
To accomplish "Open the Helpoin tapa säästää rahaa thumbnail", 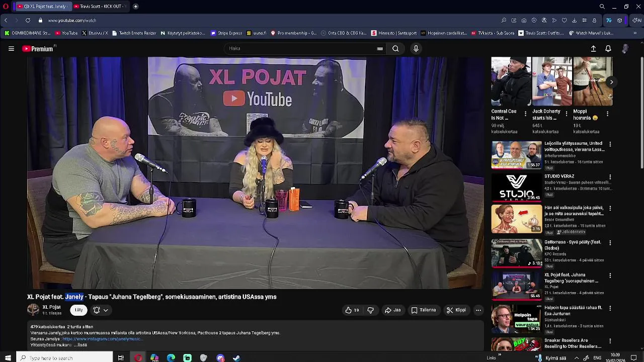I will [517, 318].
